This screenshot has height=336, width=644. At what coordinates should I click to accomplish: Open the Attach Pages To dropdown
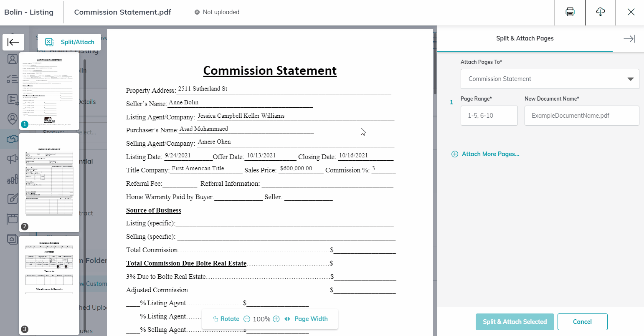point(550,79)
